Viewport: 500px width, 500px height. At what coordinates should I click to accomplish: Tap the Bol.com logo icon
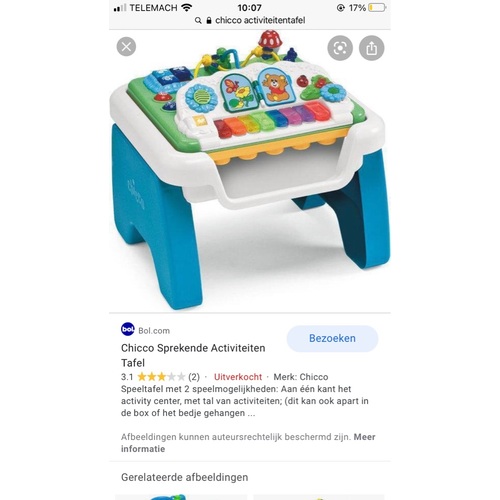[x=128, y=329]
